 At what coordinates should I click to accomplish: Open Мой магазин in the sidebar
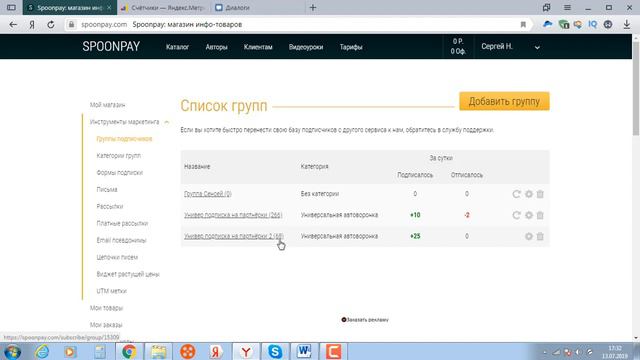click(107, 105)
